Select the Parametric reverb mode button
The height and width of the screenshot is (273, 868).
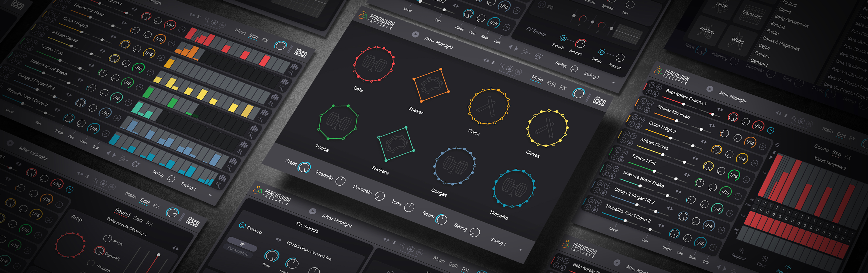click(x=238, y=251)
